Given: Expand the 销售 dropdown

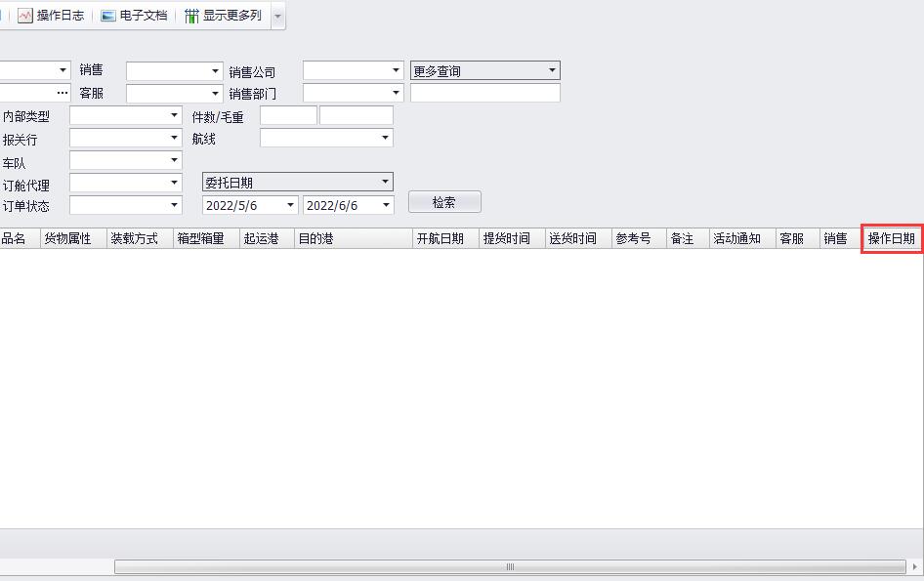Looking at the screenshot, I should (x=216, y=71).
